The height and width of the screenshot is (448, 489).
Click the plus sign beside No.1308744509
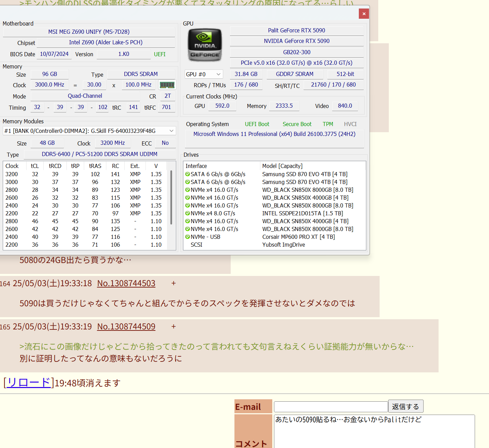coord(173,327)
